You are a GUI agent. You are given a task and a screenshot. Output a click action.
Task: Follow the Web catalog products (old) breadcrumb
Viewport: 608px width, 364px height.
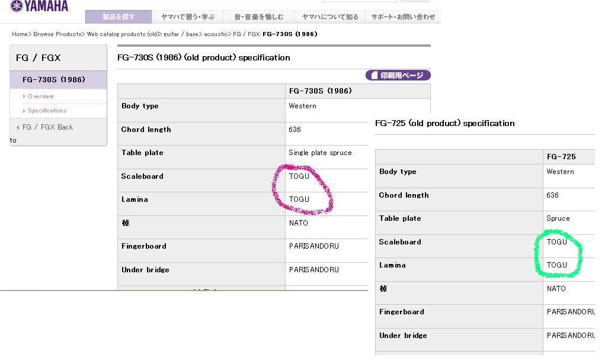[x=123, y=34]
